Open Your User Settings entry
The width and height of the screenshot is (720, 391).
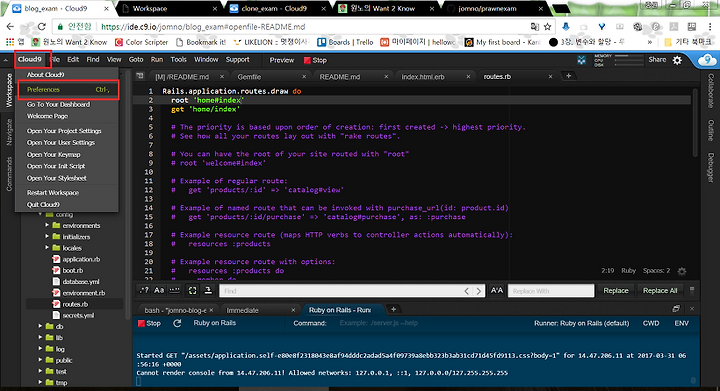coord(61,143)
